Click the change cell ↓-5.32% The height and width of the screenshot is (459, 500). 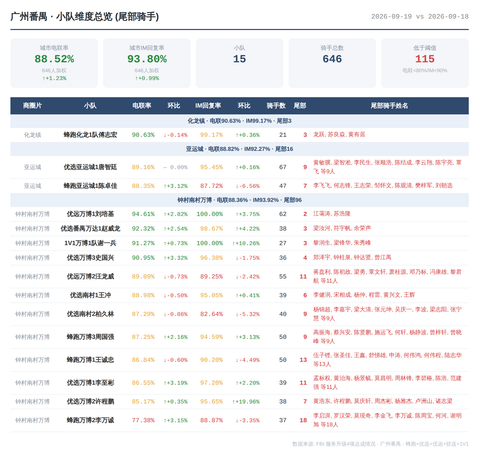point(247,314)
